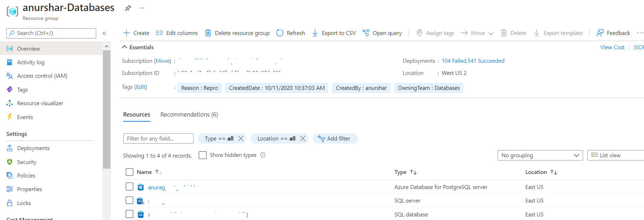
Task: Sort by the Type column
Action: click(405, 172)
